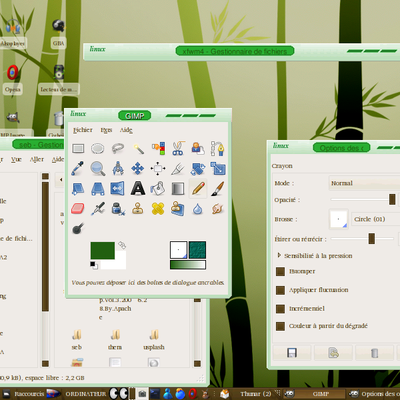Select the Dodge/Burn tool
Image resolution: width=400 pixels, height=400 pixels.
pyautogui.click(x=78, y=229)
